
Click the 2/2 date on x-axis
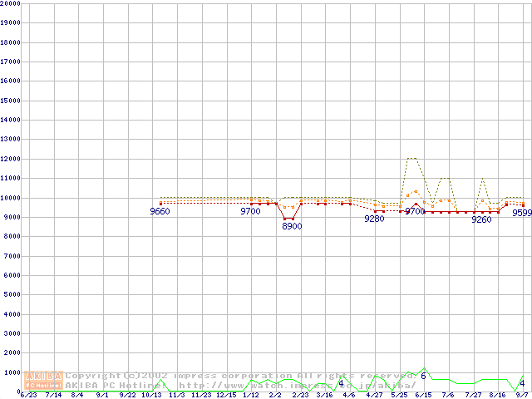pos(275,395)
